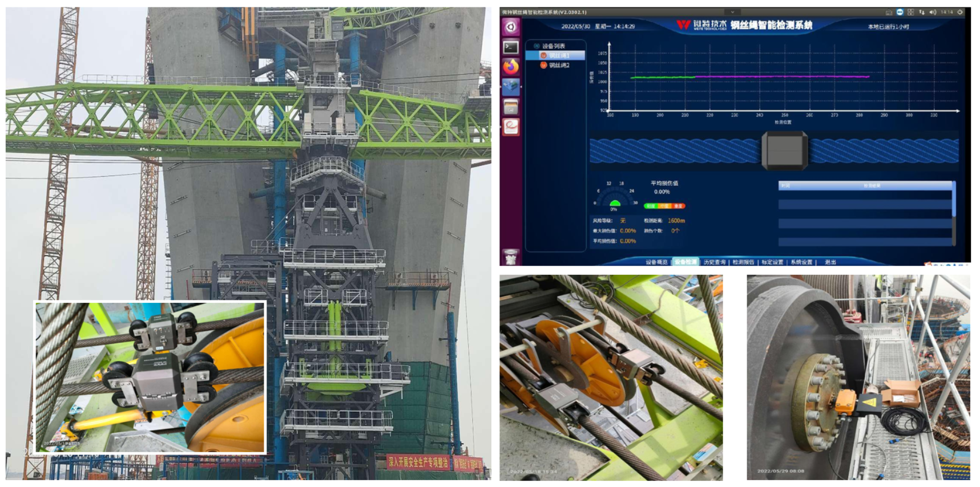Open the Ubuntu dash home icon
The width and height of the screenshot is (980, 487).
511,27
